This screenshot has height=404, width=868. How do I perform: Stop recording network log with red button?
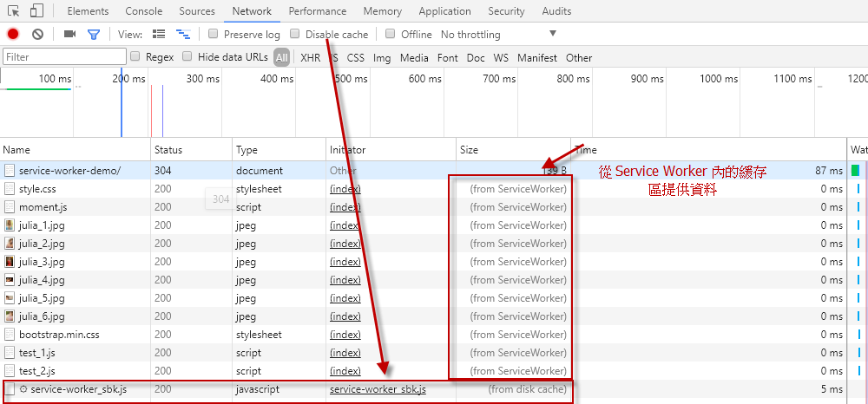click(13, 35)
